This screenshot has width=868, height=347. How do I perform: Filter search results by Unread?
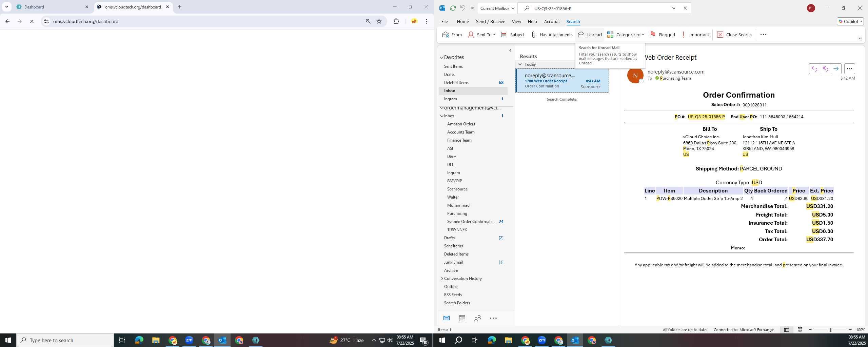(590, 35)
